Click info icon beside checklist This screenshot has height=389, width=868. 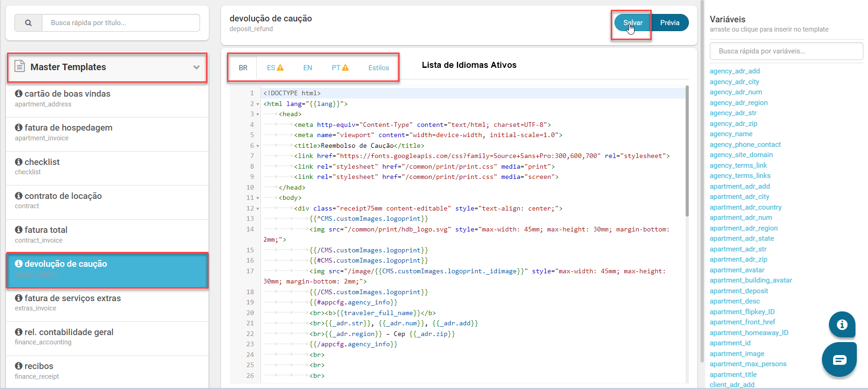point(19,162)
